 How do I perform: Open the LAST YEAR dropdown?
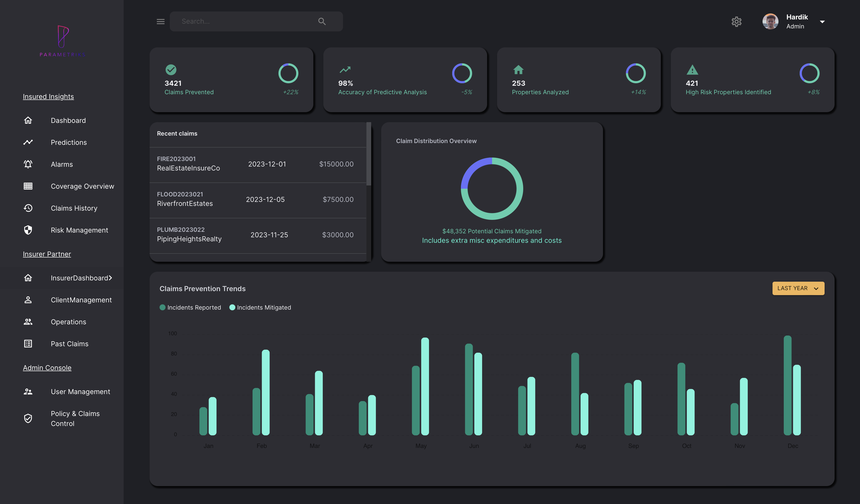[x=798, y=288]
